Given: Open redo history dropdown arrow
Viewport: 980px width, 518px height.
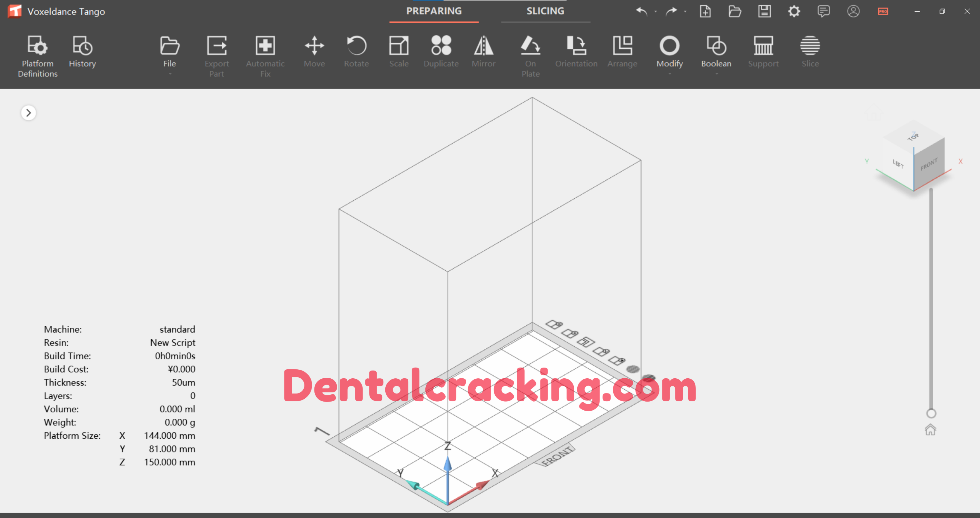Looking at the screenshot, I should (x=685, y=12).
